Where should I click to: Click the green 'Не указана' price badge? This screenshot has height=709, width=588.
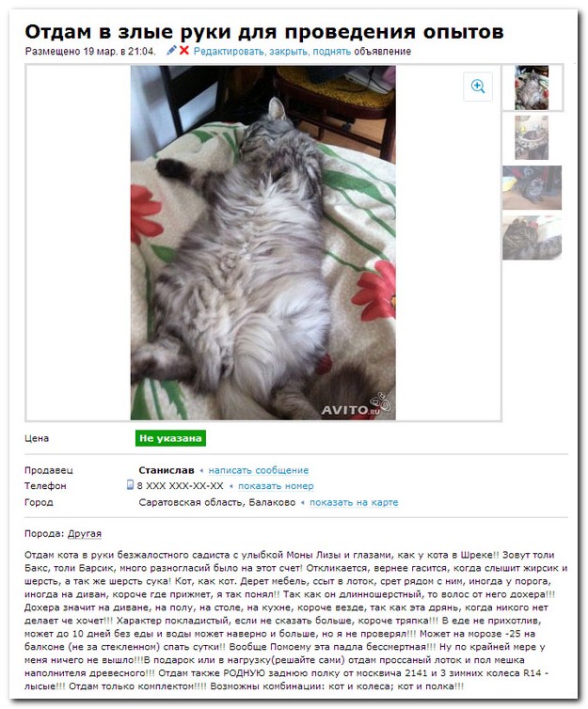(170, 438)
